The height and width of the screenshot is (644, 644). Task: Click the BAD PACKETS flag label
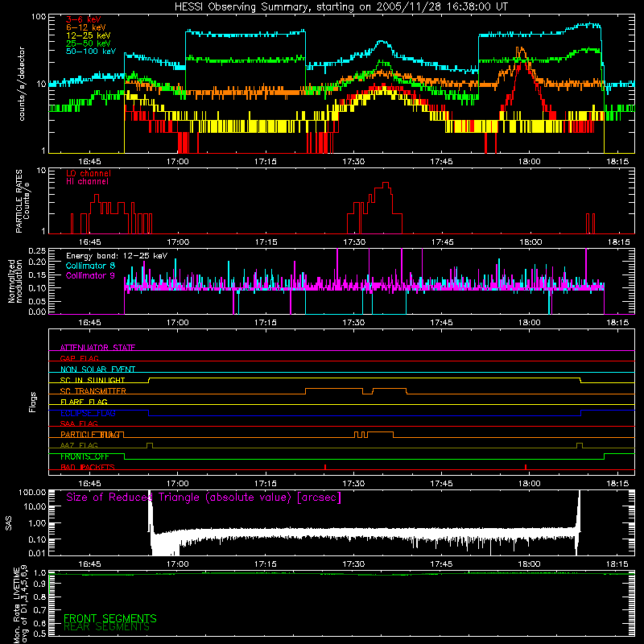coord(88,467)
